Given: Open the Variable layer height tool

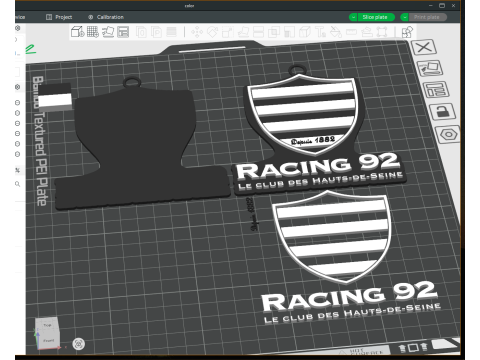Looking at the screenshot, I should pos(171,32).
